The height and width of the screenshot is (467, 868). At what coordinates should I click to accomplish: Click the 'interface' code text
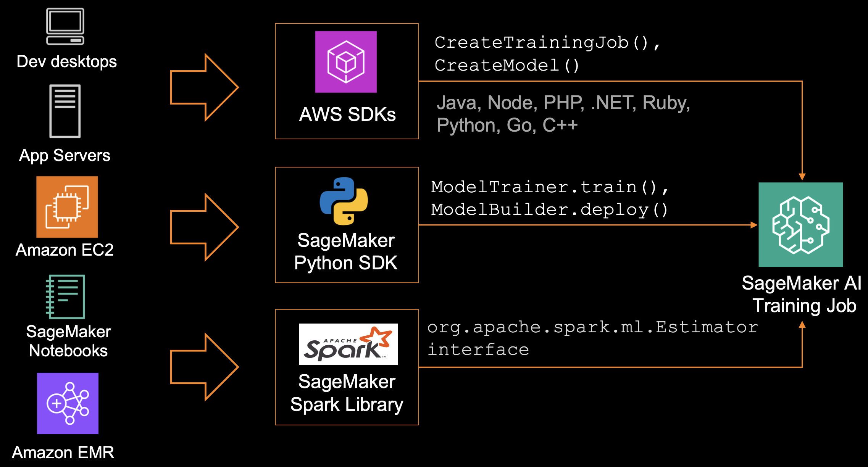478,349
